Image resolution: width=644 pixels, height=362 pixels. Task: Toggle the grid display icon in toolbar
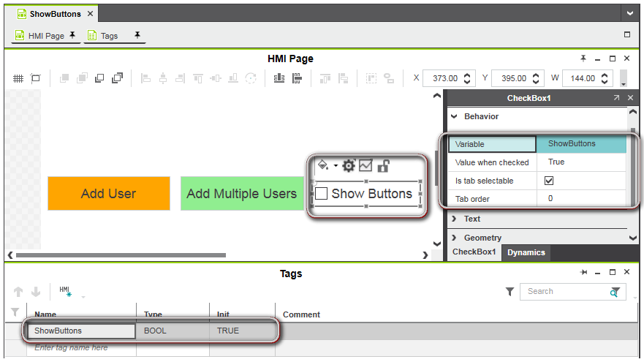click(18, 78)
